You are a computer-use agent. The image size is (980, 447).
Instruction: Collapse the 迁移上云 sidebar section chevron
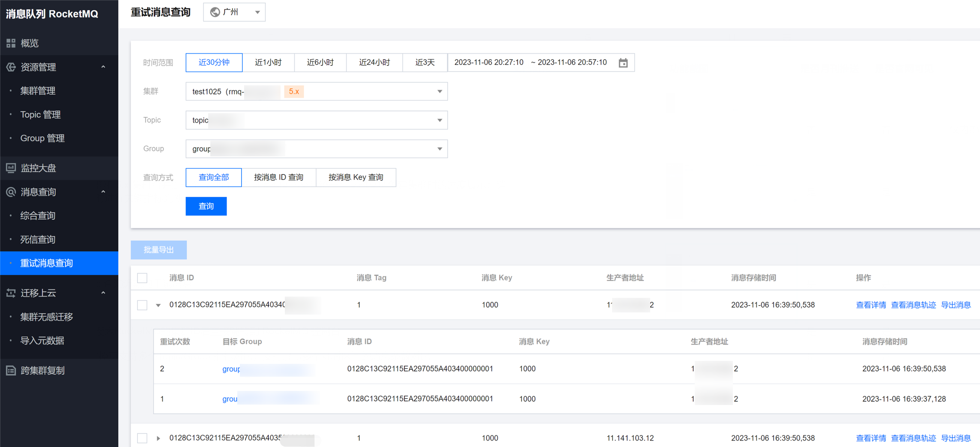pos(103,293)
